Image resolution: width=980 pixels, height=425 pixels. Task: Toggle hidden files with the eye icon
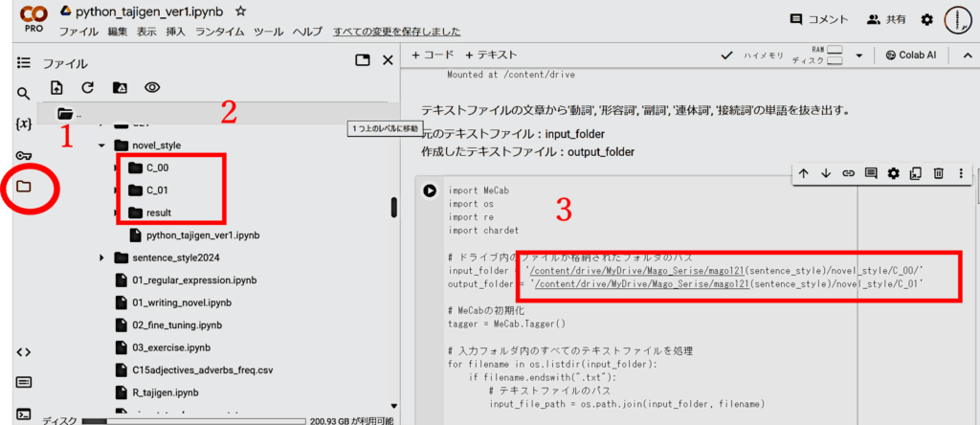[151, 87]
